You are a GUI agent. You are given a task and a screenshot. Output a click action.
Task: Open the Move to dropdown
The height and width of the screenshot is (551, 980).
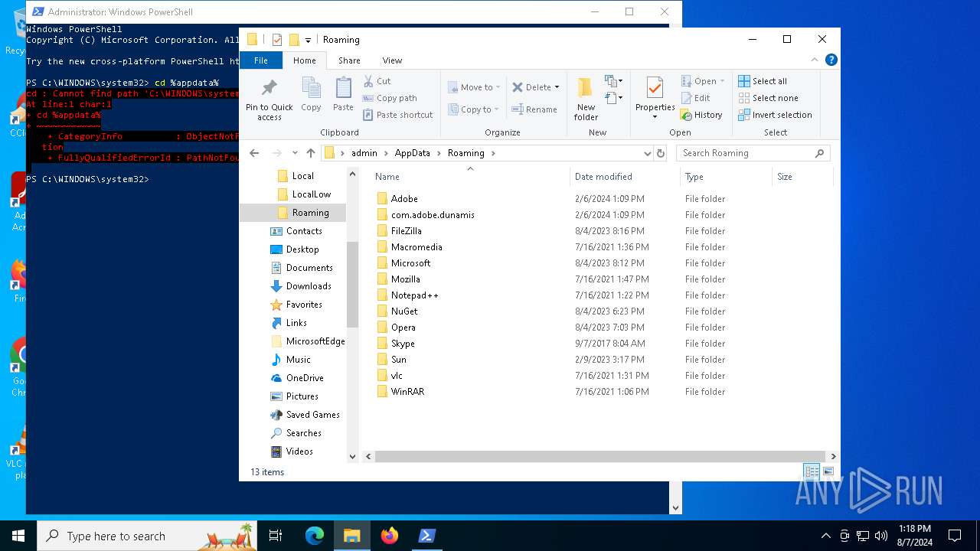[x=474, y=87]
